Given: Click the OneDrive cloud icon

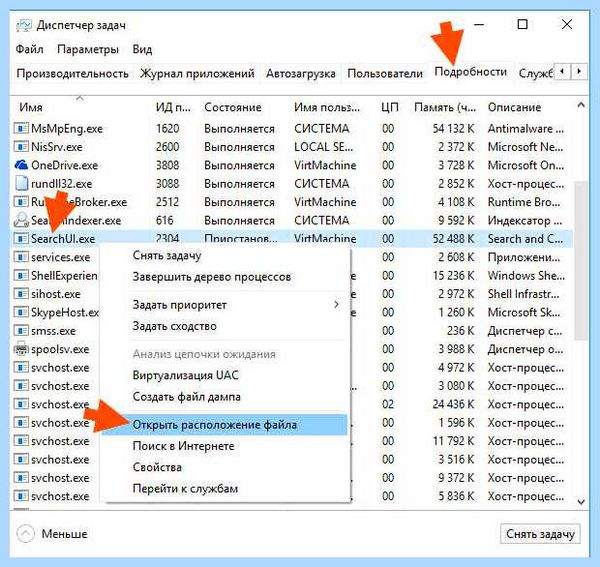Looking at the screenshot, I should point(21,165).
